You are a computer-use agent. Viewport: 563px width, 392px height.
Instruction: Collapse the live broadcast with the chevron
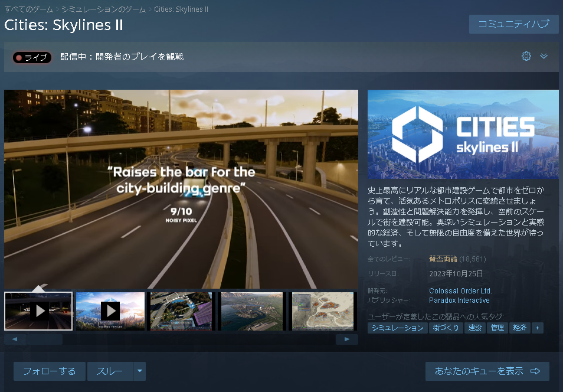tap(543, 56)
